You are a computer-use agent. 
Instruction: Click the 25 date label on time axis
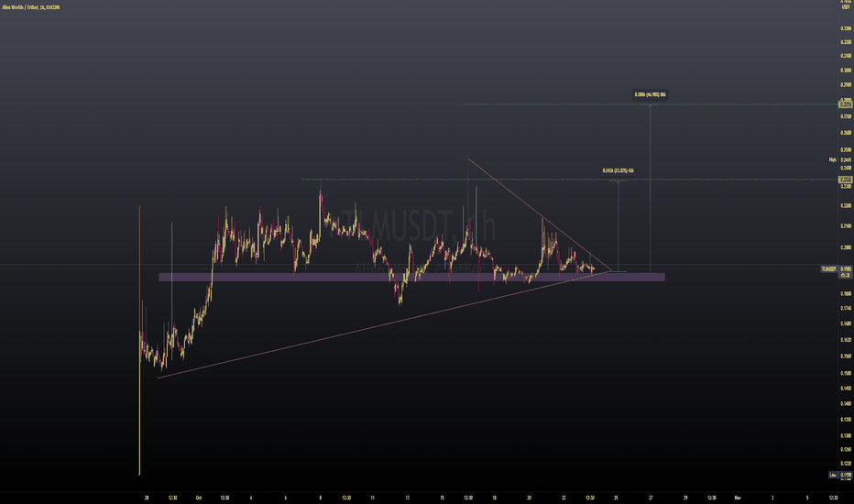pyautogui.click(x=616, y=498)
